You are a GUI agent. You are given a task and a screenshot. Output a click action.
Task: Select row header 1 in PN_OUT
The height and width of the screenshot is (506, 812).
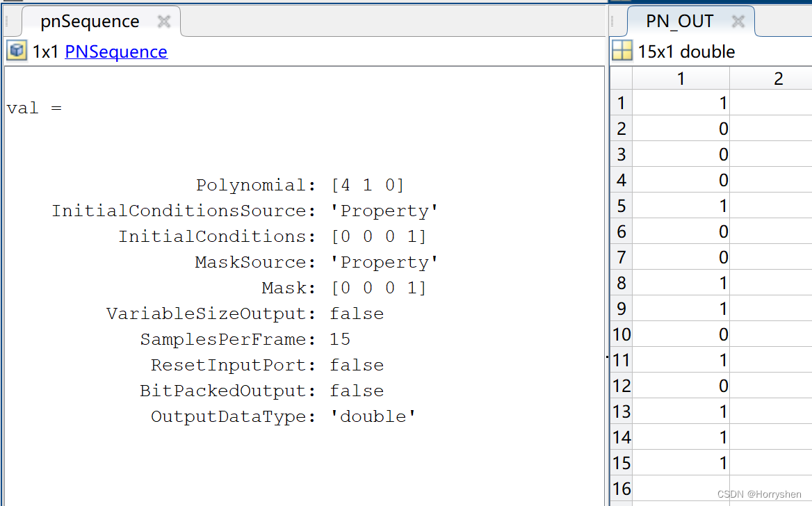(622, 103)
